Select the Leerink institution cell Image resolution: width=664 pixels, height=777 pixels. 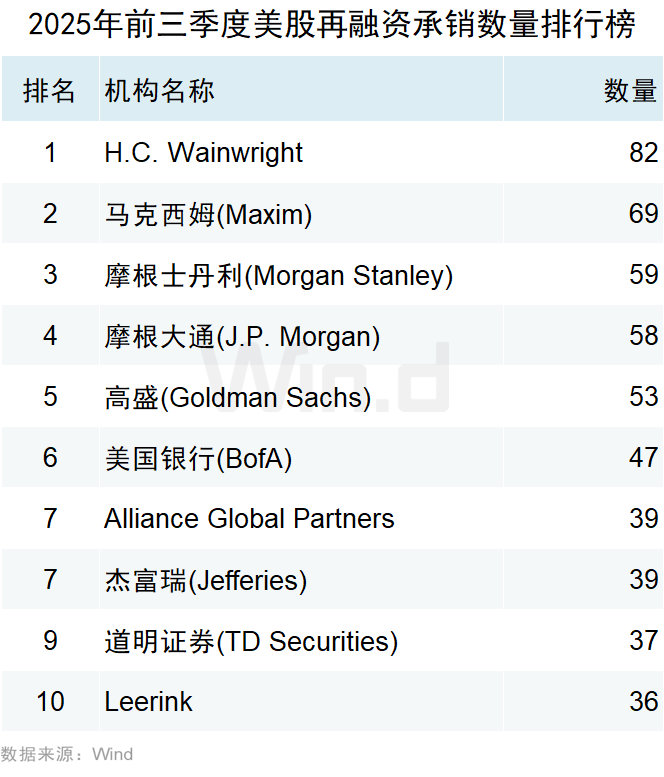148,702
